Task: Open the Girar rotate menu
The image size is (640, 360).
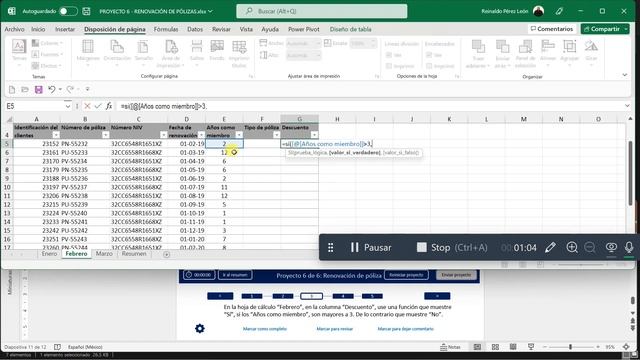Action: [x=591, y=52]
